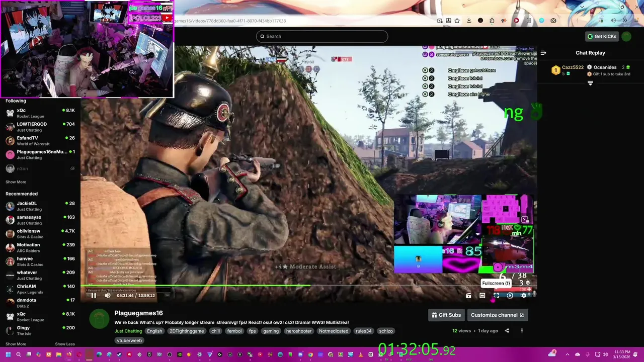Open the Windows Start menu
Screen dimensions: 644x362
click(x=8, y=354)
